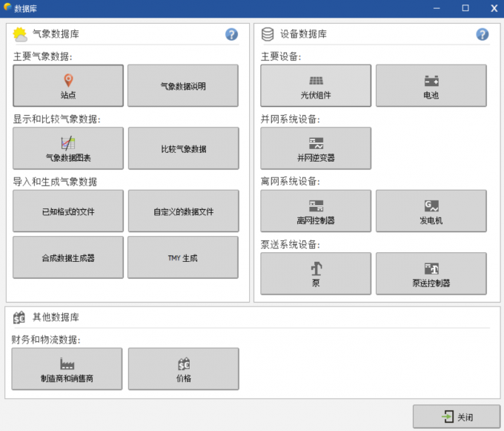Click the 导入和生成气象数据 label
Image resolution: width=504 pixels, height=431 pixels.
click(55, 182)
